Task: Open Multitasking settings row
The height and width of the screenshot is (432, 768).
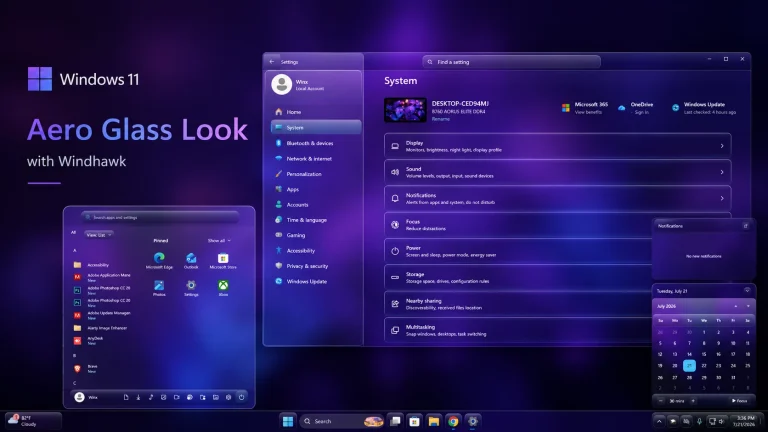Action: point(518,331)
